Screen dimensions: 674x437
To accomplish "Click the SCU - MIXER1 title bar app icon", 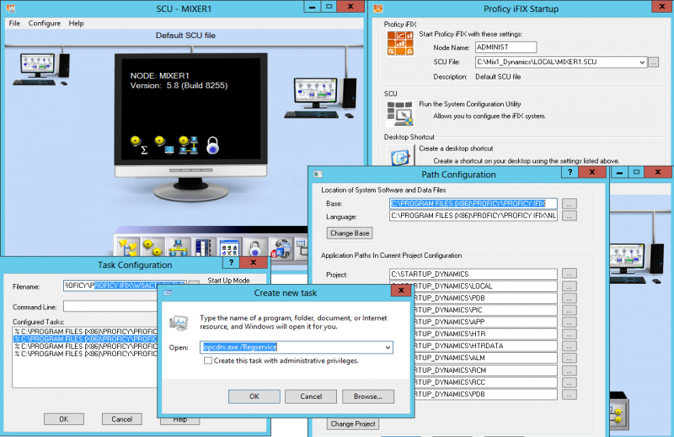I will click(11, 8).
